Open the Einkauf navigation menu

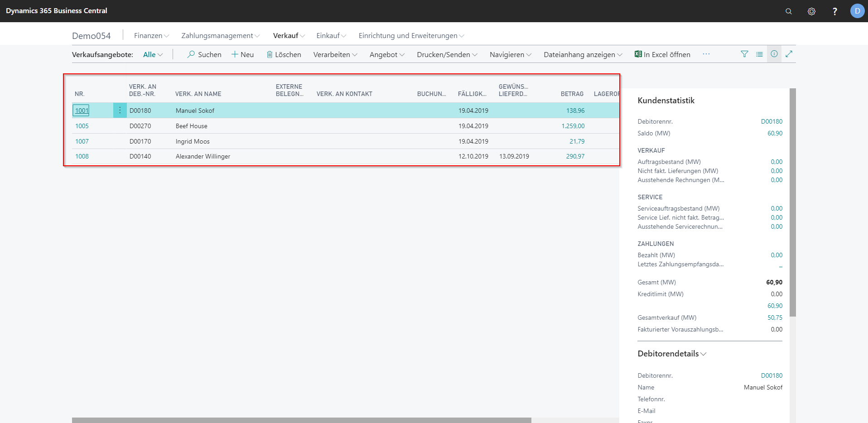point(331,35)
